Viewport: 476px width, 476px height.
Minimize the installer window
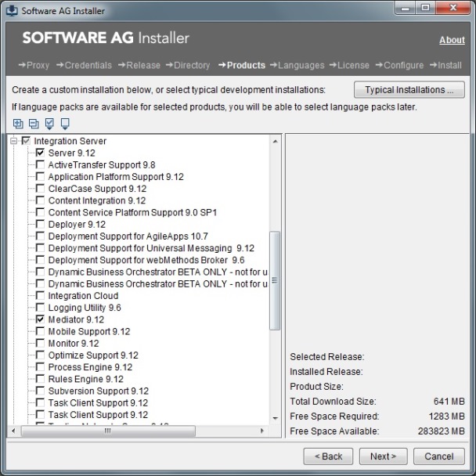(406, 8)
